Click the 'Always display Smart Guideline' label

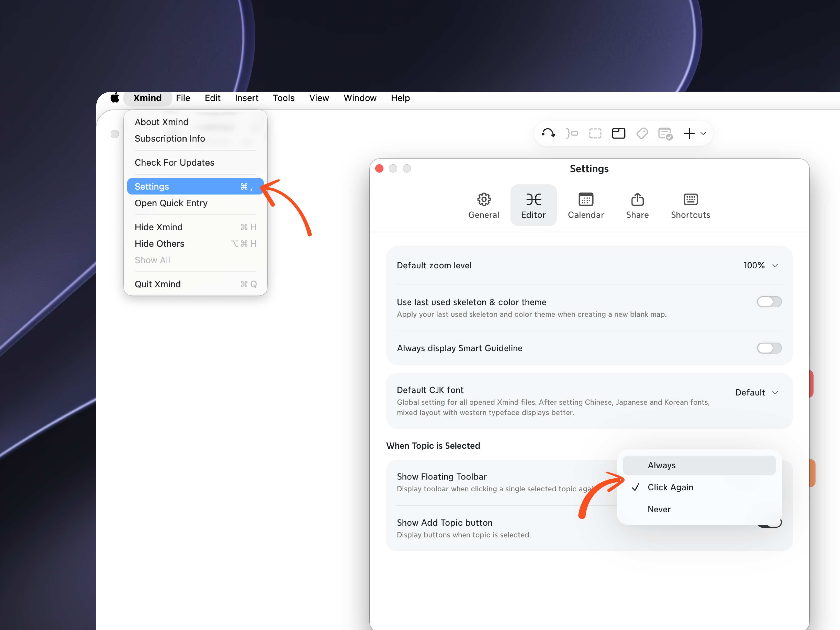click(460, 348)
